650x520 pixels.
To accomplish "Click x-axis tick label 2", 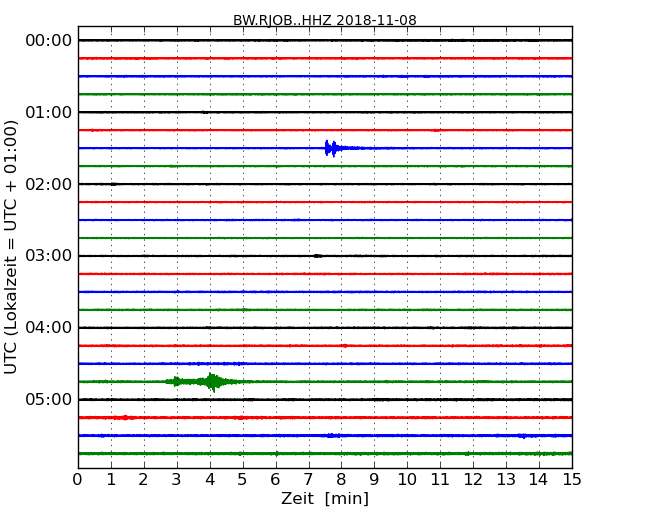I will (x=143, y=480).
